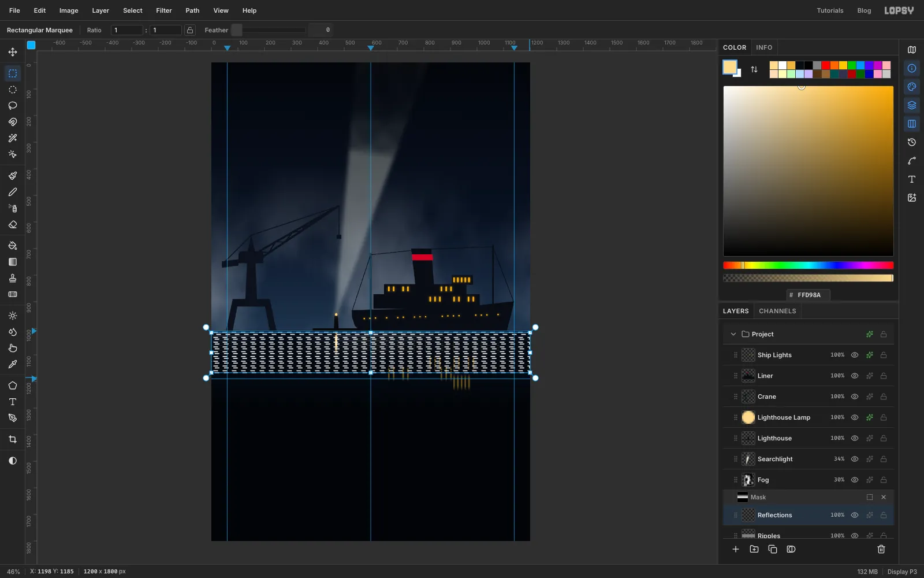924x578 pixels.
Task: Click the Feather slider
Action: (269, 30)
